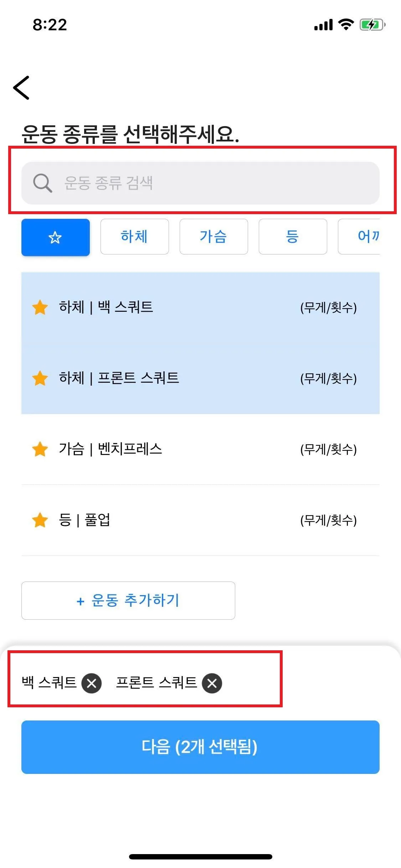Open the partially visible 어깨 tab
Viewport: 401px width, 868px height.
click(364, 237)
